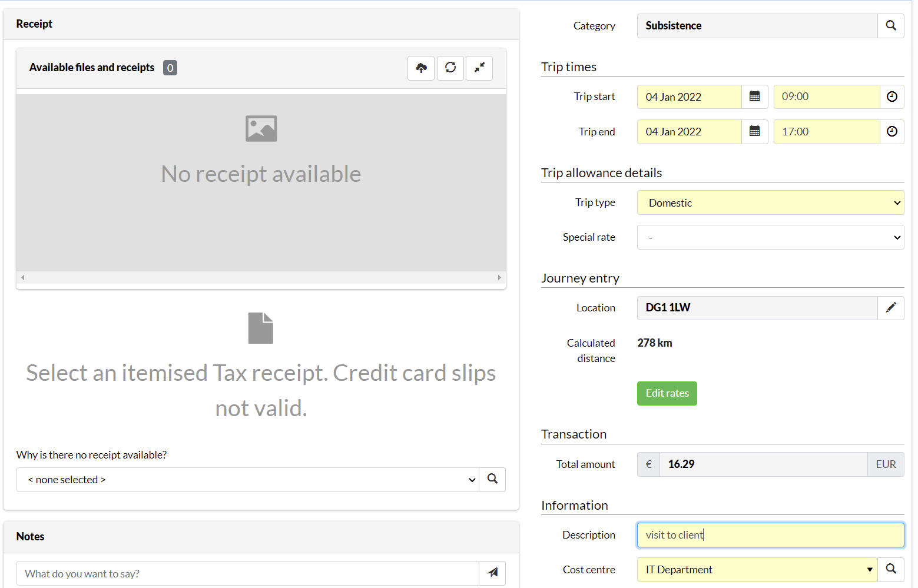
Task: Search cost centres with the magnifier icon
Action: pos(891,569)
